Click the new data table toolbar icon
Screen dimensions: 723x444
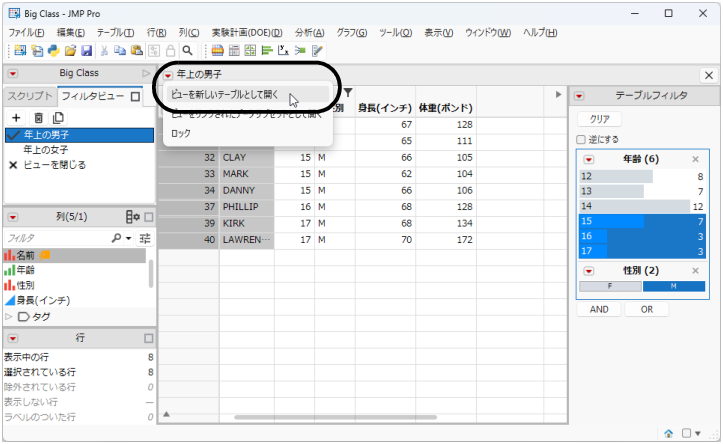20,50
